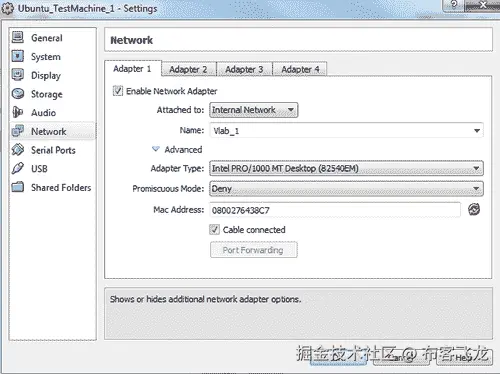
Task: Open Shared Folders settings
Action: pyautogui.click(x=53, y=187)
